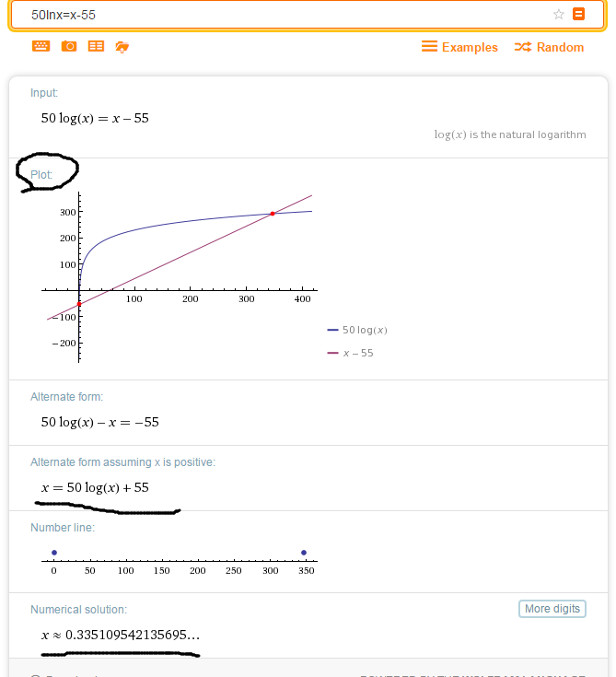This screenshot has height=677, width=616.
Task: Click the upper red intersection point on plot
Action: point(273,214)
